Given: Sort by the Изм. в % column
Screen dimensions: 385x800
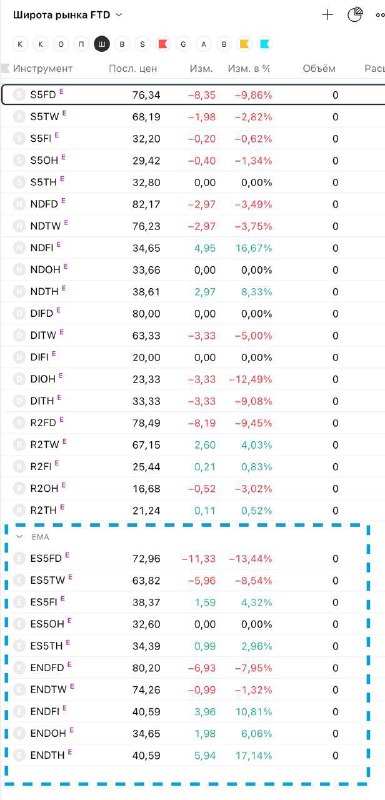Looking at the screenshot, I should pos(249,68).
